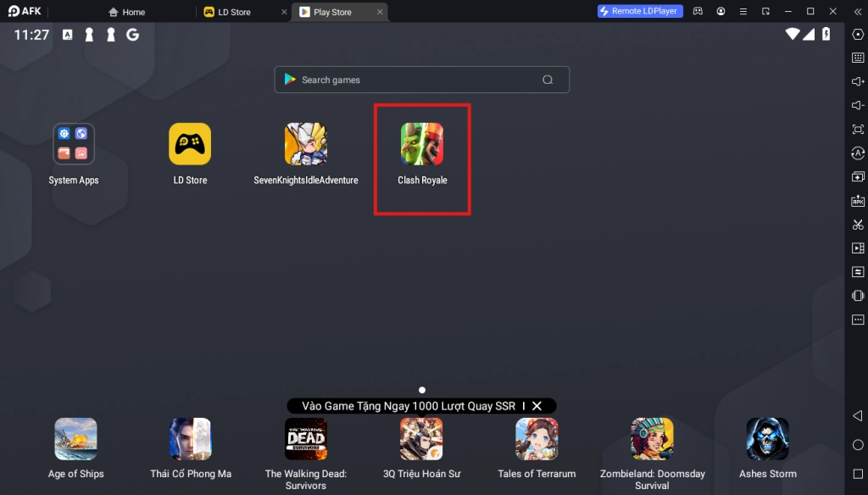The height and width of the screenshot is (495, 868).
Task: Click the Remote LDPlayer button
Action: 640,11
